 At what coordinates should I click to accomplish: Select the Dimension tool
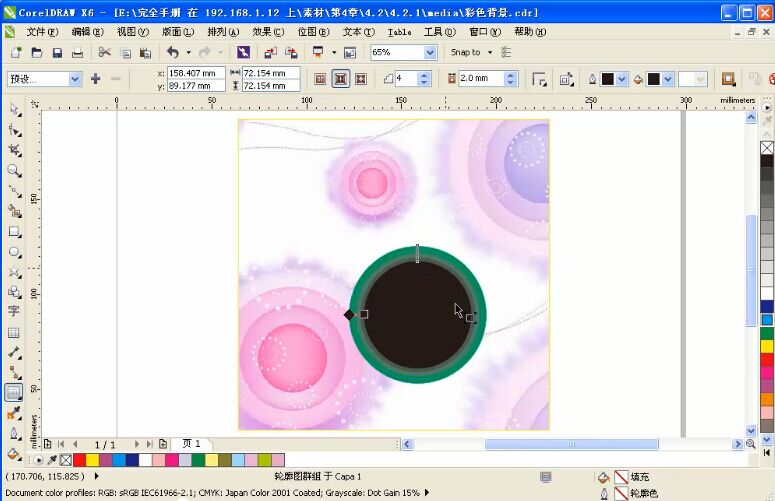pos(15,352)
